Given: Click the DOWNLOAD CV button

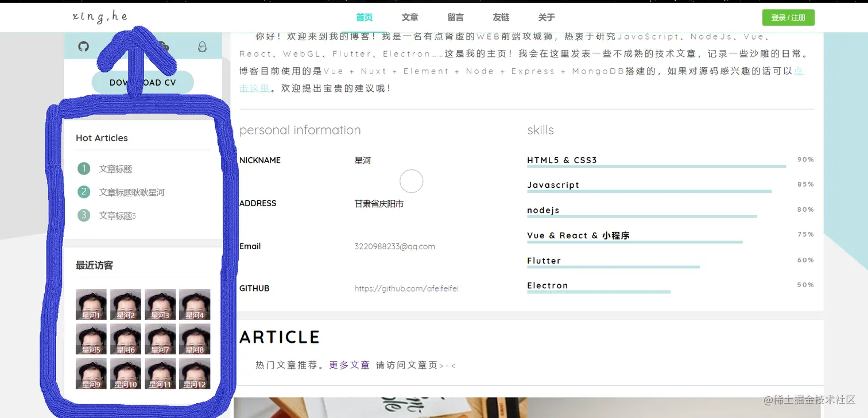Looking at the screenshot, I should coord(142,82).
